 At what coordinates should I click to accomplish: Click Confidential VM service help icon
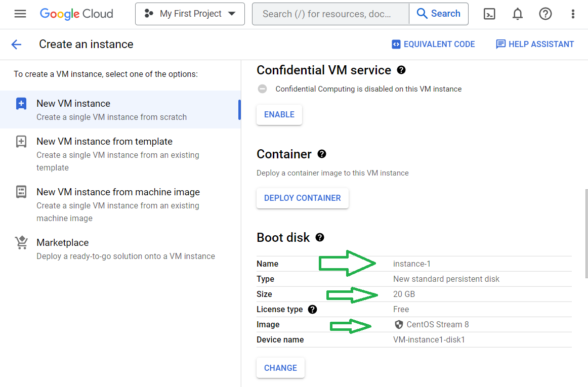[x=401, y=70]
